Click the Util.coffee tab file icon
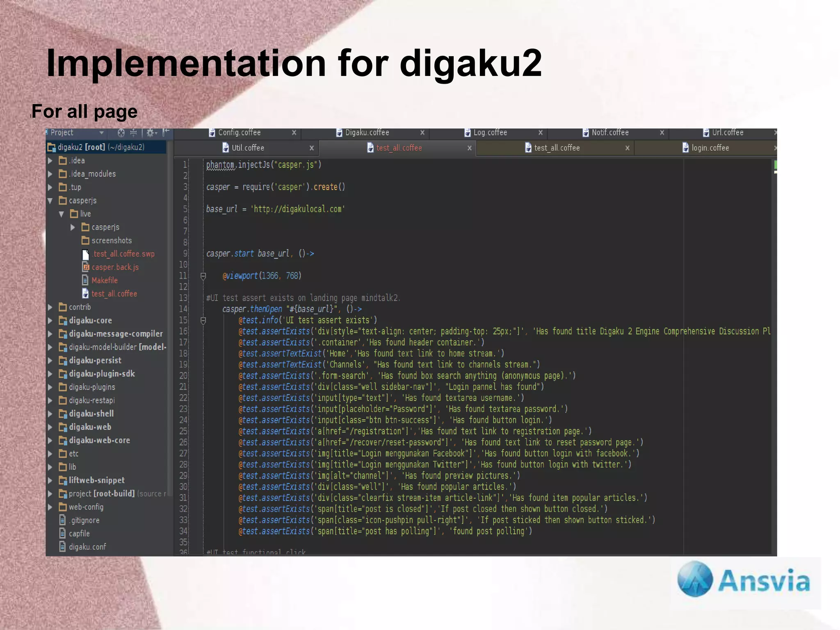 click(x=226, y=148)
